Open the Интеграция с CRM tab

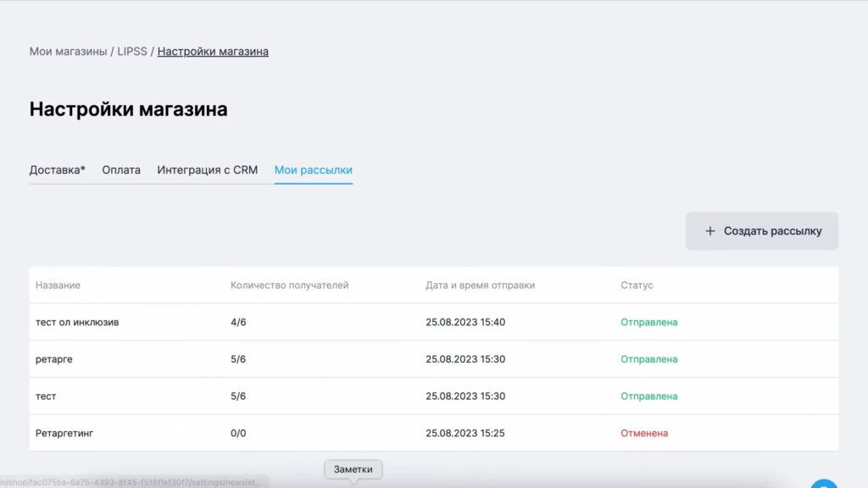click(x=208, y=169)
